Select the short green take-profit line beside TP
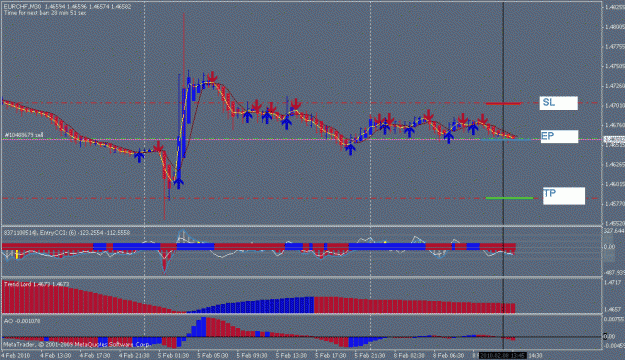 click(x=509, y=198)
